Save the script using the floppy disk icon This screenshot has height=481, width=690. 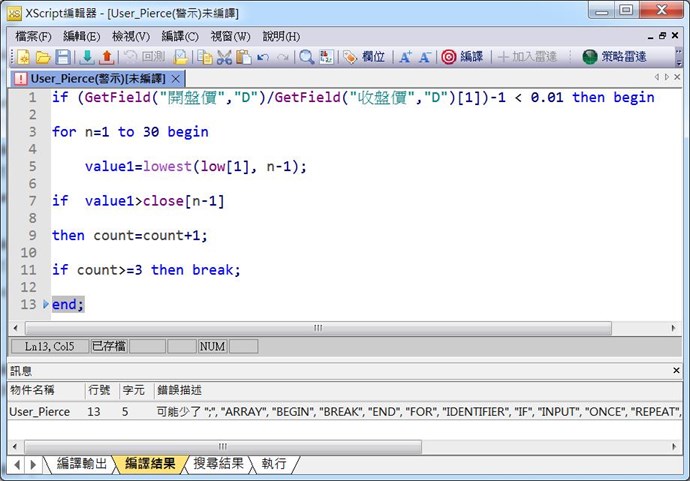coord(63,58)
